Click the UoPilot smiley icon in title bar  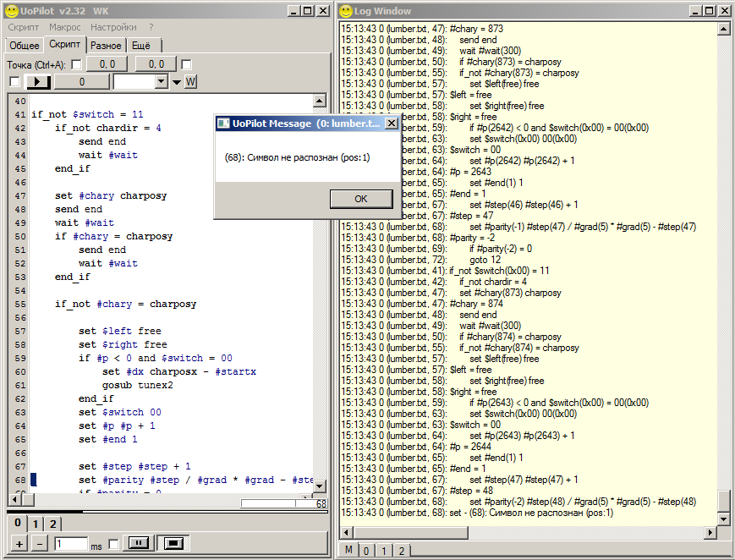click(x=10, y=10)
